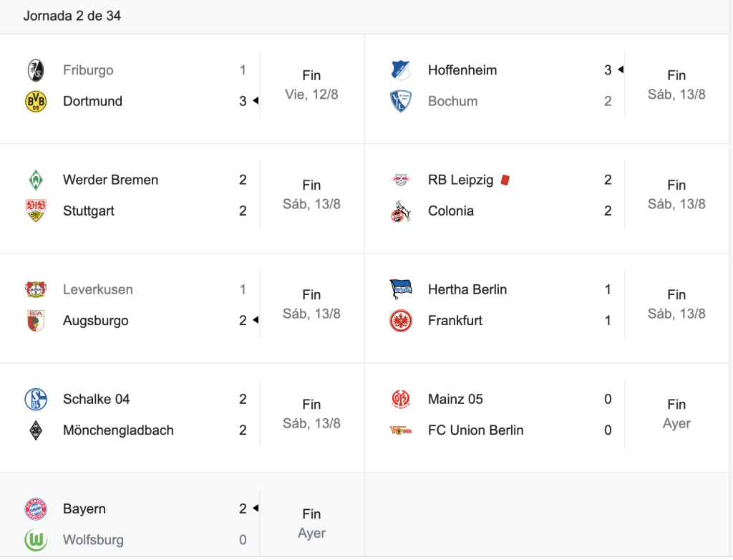Click the Friburgo club logo

(x=36, y=70)
